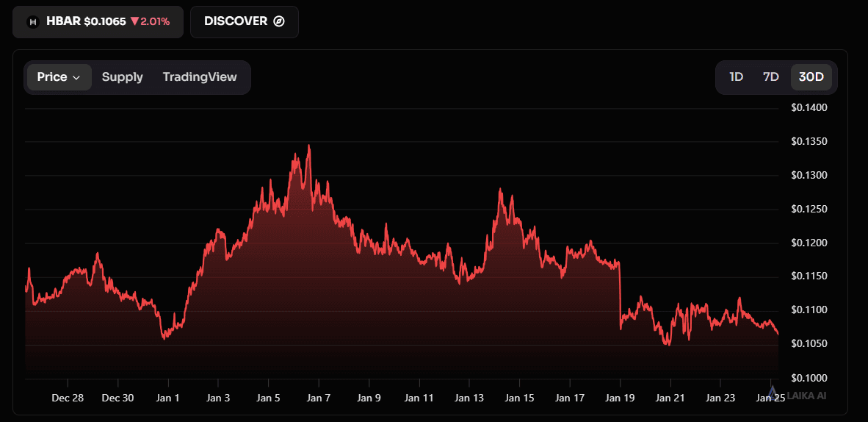The height and width of the screenshot is (422, 868).
Task: Click the chart's highest peak near Jan 7
Action: 308,146
